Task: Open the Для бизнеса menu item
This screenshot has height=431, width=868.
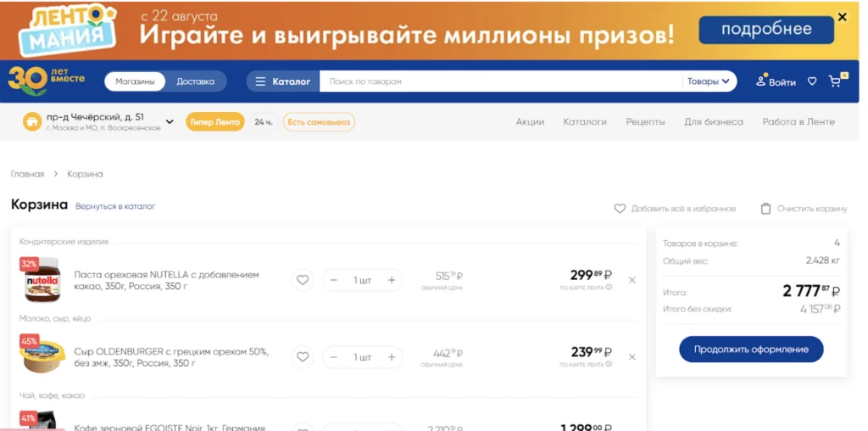Action: pyautogui.click(x=714, y=122)
